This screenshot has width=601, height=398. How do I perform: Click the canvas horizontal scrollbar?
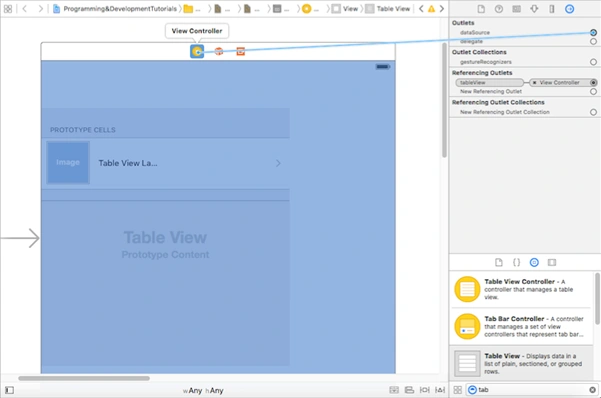[84, 378]
